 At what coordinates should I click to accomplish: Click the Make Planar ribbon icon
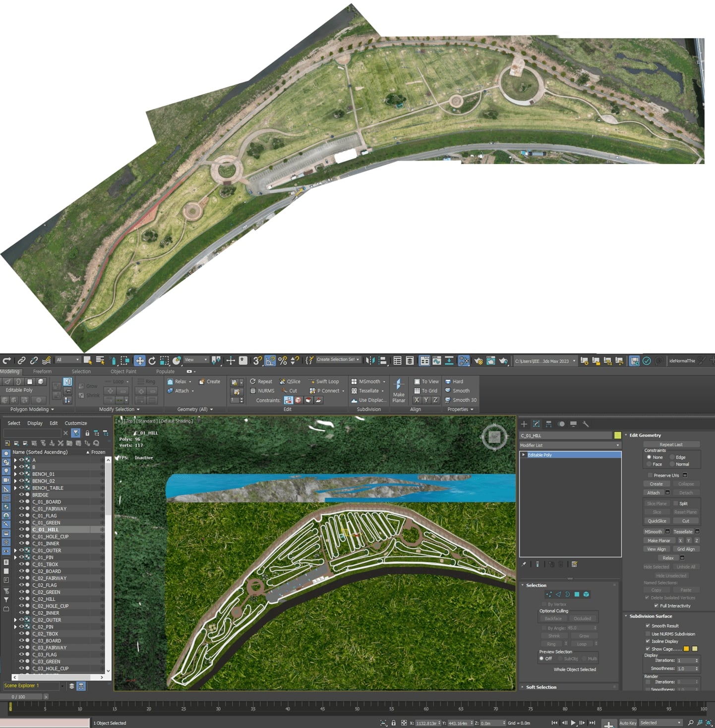(x=399, y=391)
